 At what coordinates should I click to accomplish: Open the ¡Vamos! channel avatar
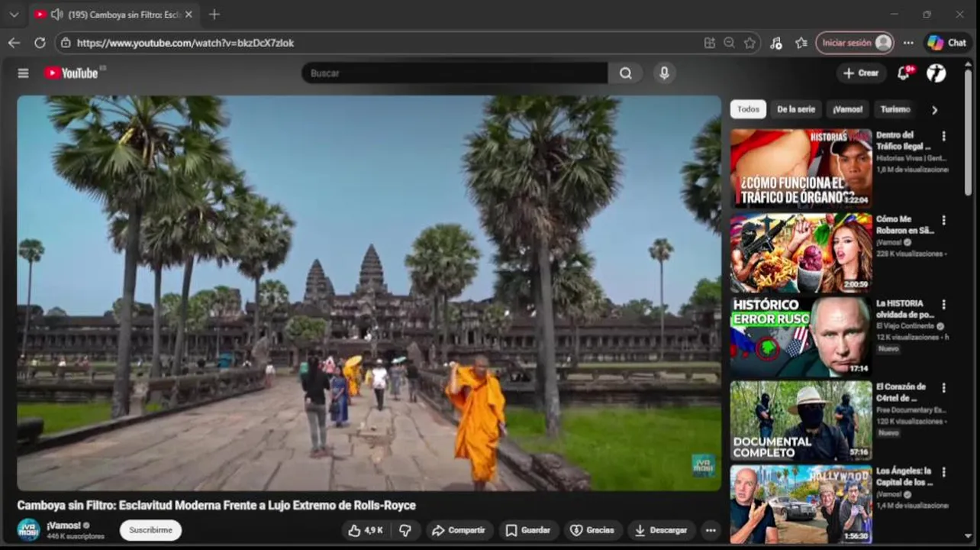click(x=28, y=530)
